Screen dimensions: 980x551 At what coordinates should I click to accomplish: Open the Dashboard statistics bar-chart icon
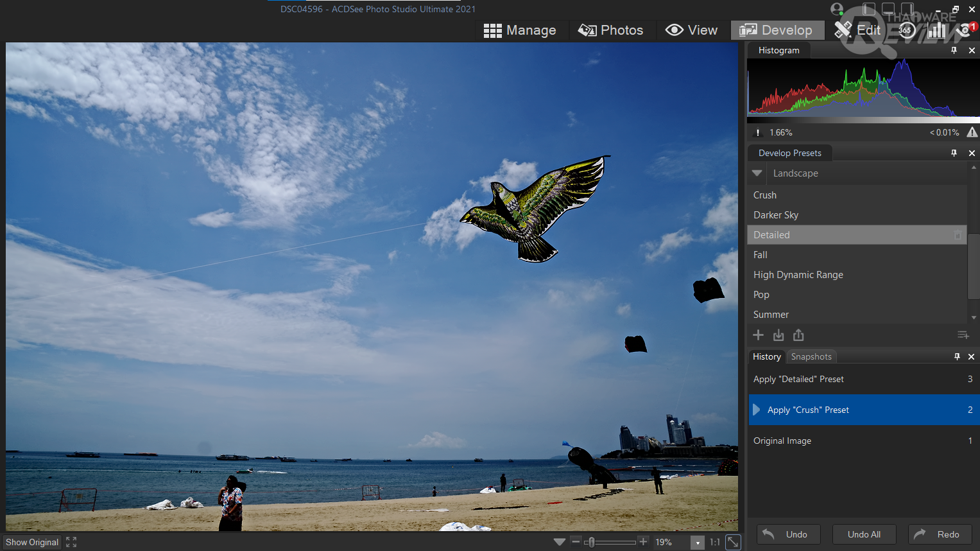(936, 30)
